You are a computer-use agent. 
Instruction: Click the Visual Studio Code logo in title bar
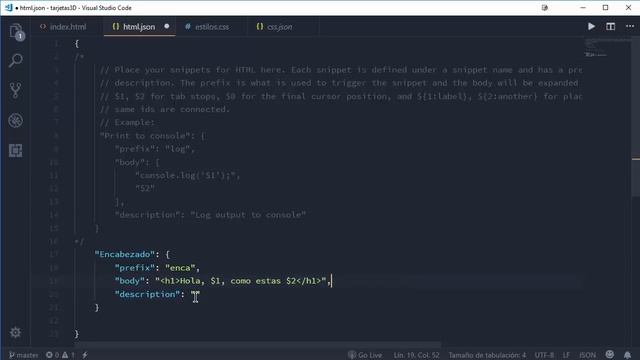click(8, 8)
